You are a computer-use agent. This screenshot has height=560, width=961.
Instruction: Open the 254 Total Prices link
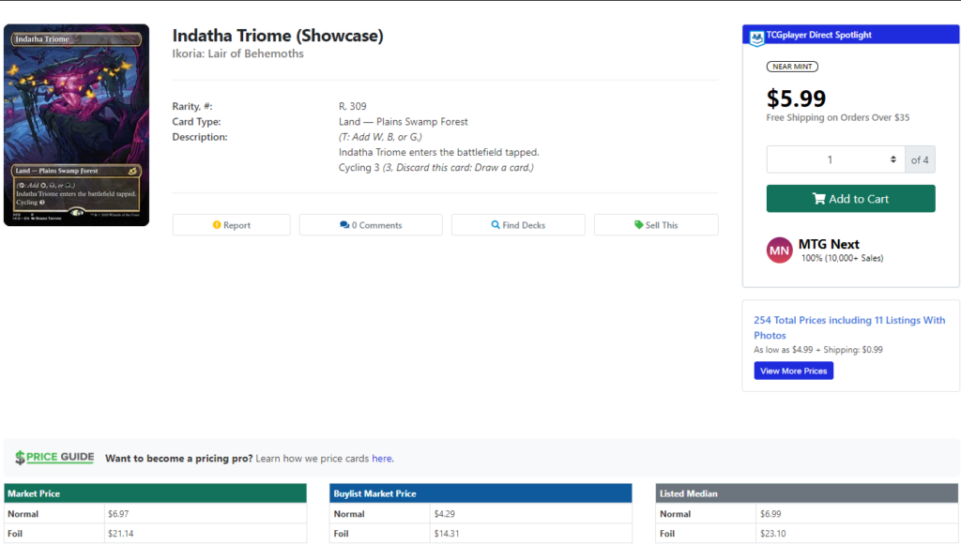849,327
